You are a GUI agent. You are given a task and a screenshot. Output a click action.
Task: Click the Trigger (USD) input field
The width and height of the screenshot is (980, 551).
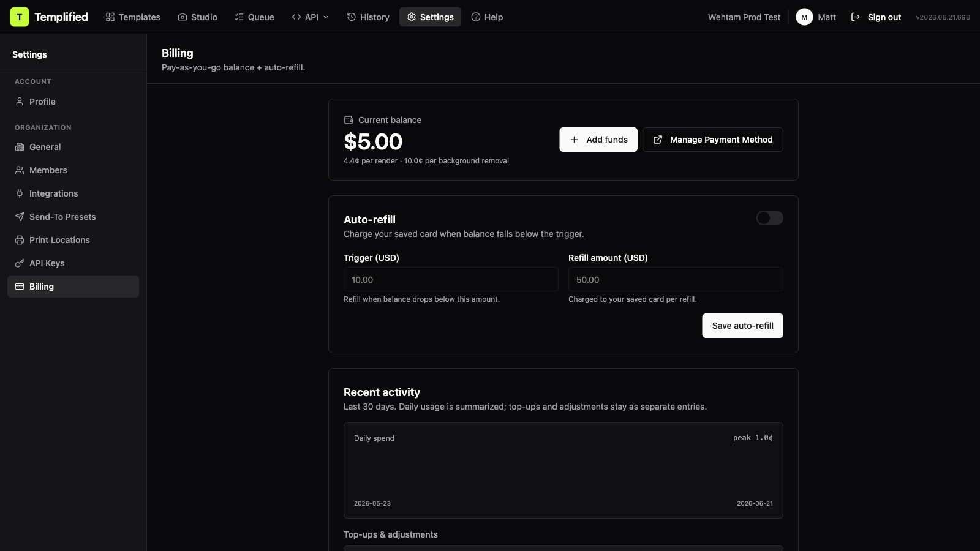click(451, 279)
